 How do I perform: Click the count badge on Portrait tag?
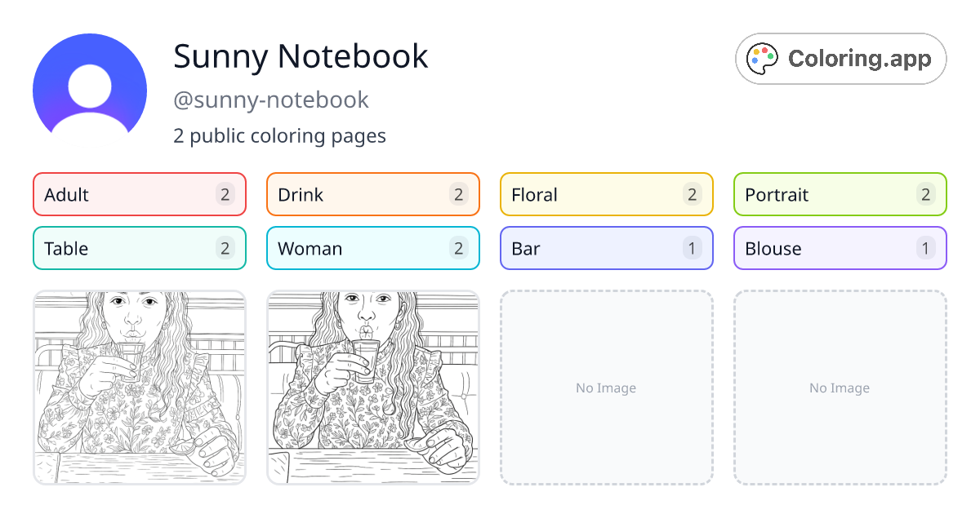pos(926,194)
